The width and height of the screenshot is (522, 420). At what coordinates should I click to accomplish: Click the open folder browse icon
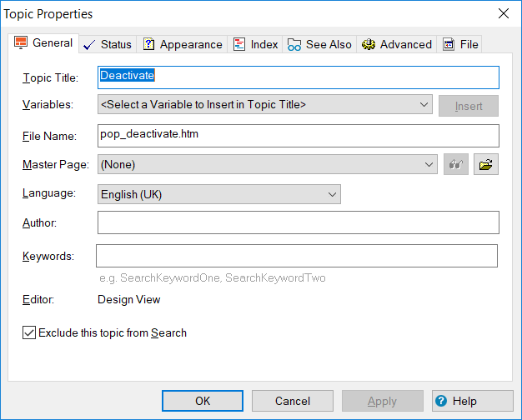click(x=485, y=164)
